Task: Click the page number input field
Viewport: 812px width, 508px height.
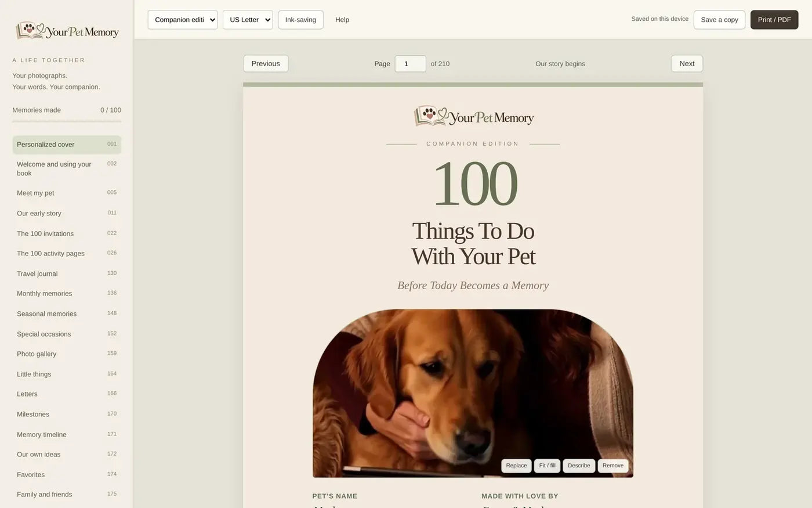Action: 411,64
